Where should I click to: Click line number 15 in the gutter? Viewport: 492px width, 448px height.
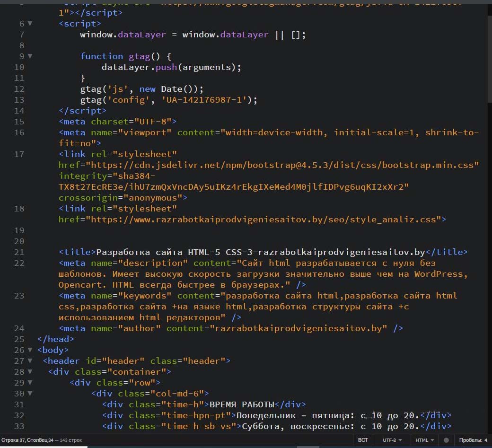(x=19, y=122)
